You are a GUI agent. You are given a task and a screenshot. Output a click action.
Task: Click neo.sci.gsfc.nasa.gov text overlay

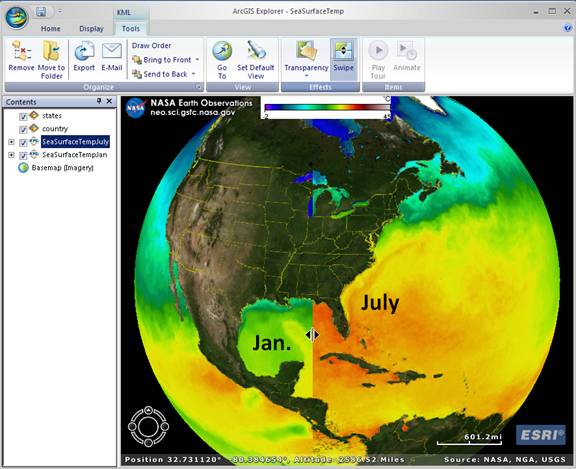click(x=192, y=112)
